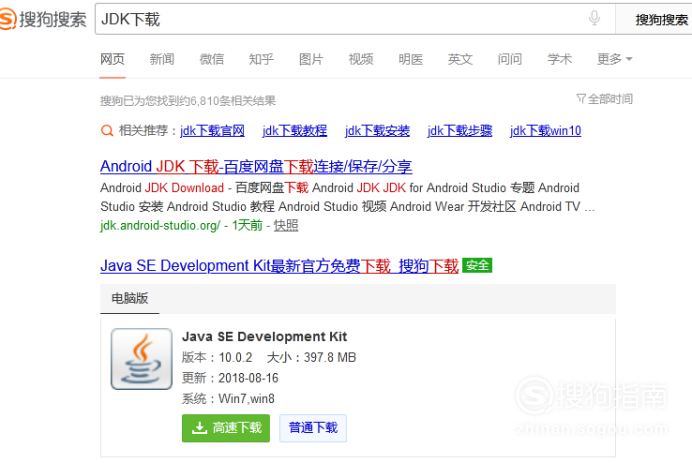The width and height of the screenshot is (692, 463).
Task: Click the orange magnifier beside 相关推荐
Action: [x=107, y=131]
